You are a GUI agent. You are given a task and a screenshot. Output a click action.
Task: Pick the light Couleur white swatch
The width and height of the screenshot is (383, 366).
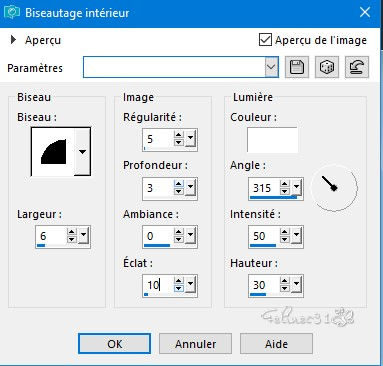click(272, 140)
